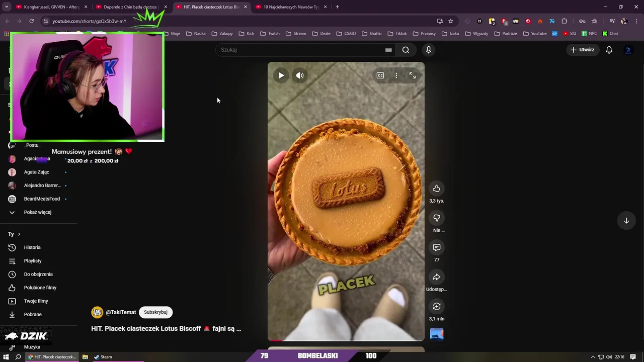Image resolution: width=644 pixels, height=362 pixels.
Task: Switch to Duperele z Chin browser tab
Action: click(130, 7)
